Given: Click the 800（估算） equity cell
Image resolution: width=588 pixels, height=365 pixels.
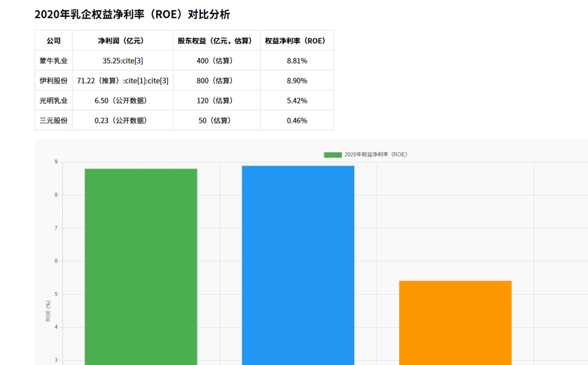Looking at the screenshot, I should click(217, 81).
